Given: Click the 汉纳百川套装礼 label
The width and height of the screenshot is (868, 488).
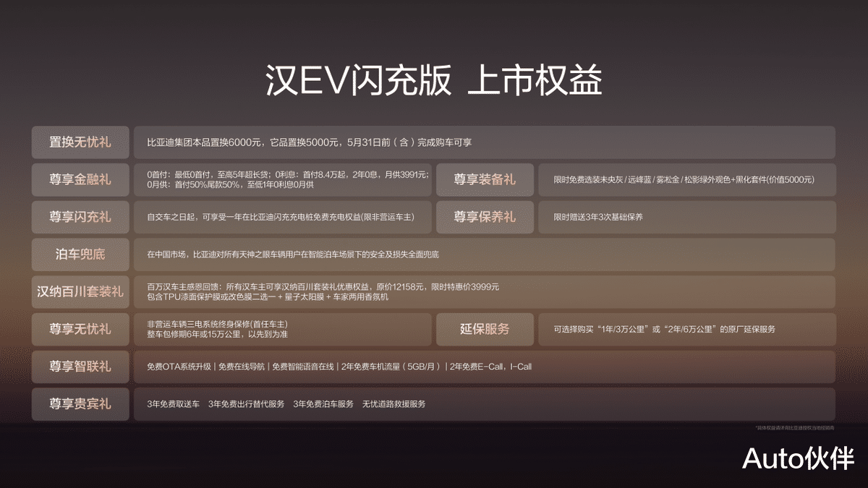Looking at the screenshot, I should pos(80,292).
